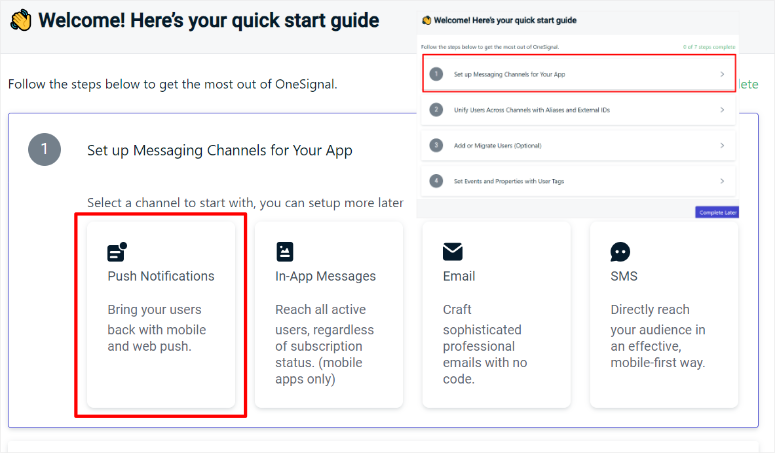Click 'Reach all active users' In-App description

tap(325, 344)
